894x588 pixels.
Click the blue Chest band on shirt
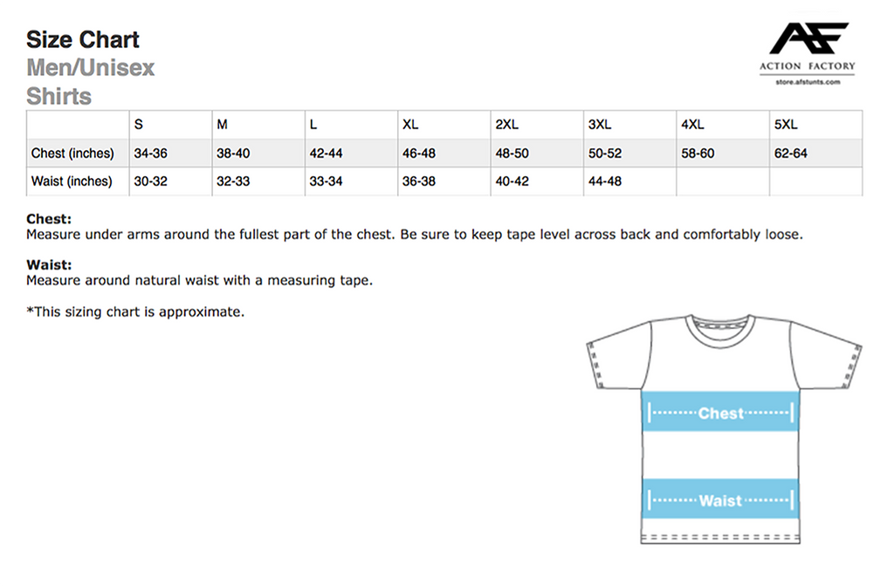[720, 412]
